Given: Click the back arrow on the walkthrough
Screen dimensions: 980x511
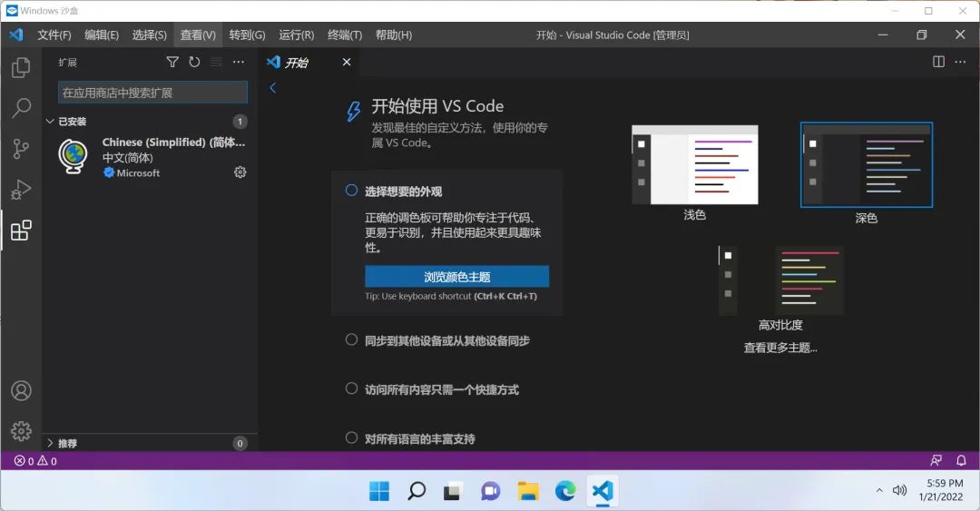Looking at the screenshot, I should pyautogui.click(x=272, y=88).
